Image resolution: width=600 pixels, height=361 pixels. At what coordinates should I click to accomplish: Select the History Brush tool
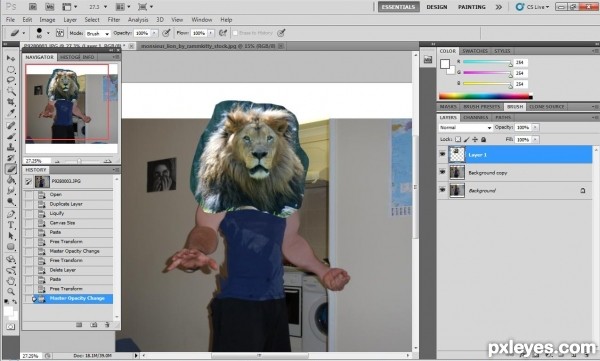click(x=11, y=158)
